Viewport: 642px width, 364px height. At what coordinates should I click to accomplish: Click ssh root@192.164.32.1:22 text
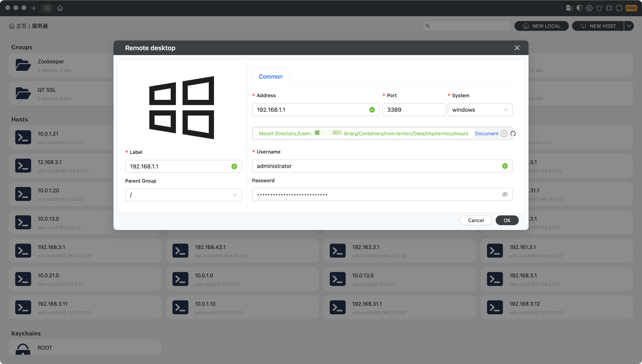pyautogui.click(x=65, y=256)
